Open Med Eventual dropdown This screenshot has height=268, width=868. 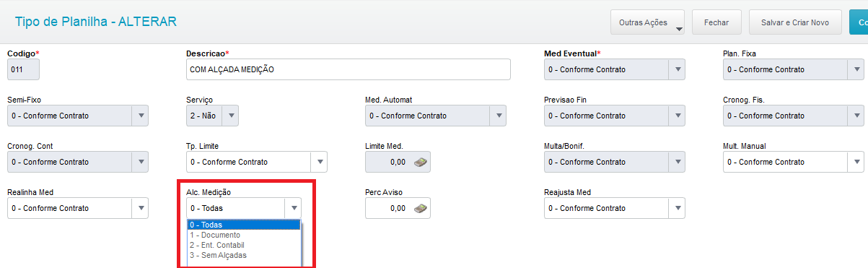tap(677, 69)
